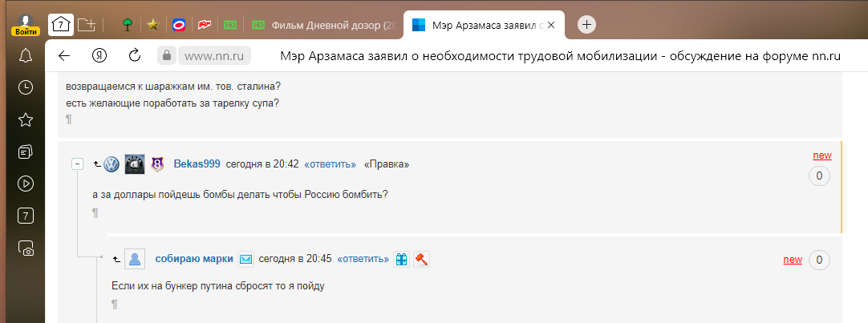Reload the page with refresh icon
This screenshot has width=868, height=323.
(x=135, y=55)
